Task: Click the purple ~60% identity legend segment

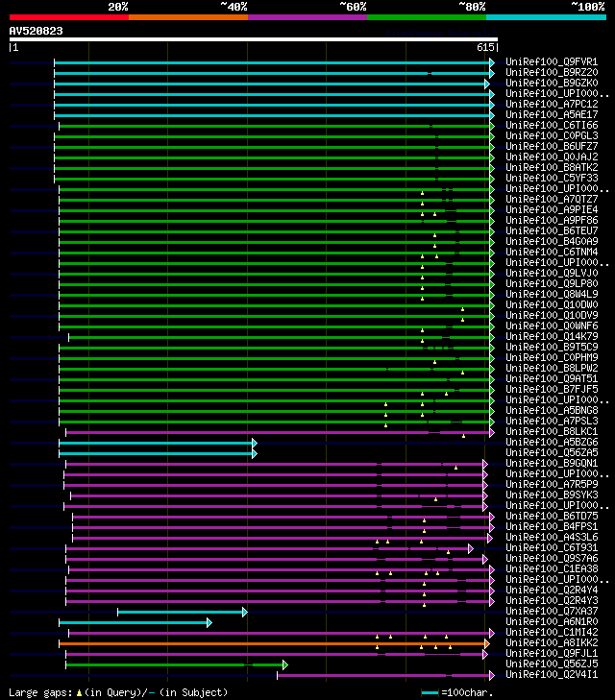Action: point(307,17)
